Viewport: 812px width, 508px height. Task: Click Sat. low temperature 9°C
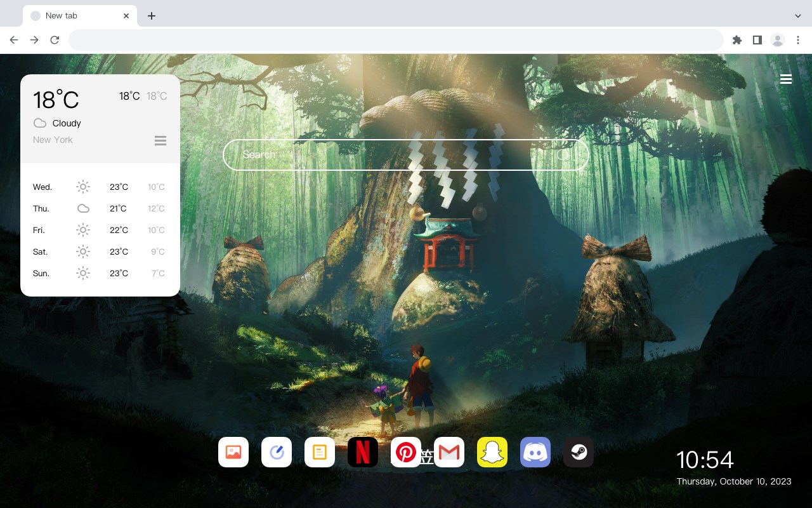(x=158, y=251)
